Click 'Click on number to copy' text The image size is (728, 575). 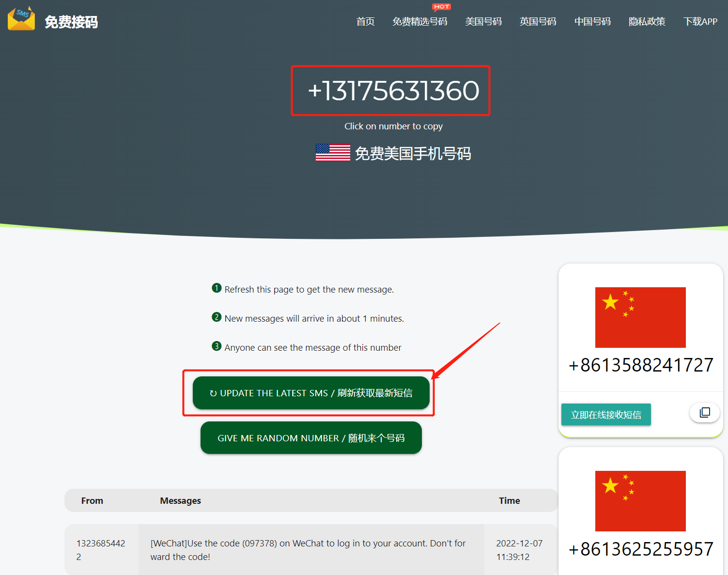393,126
